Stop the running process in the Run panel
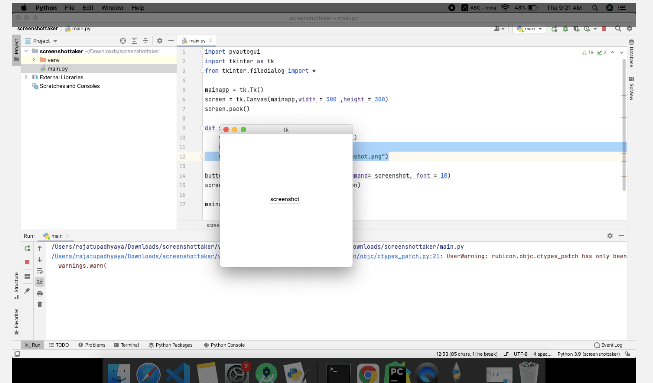Viewport: 653px width, 383px height. click(27, 262)
